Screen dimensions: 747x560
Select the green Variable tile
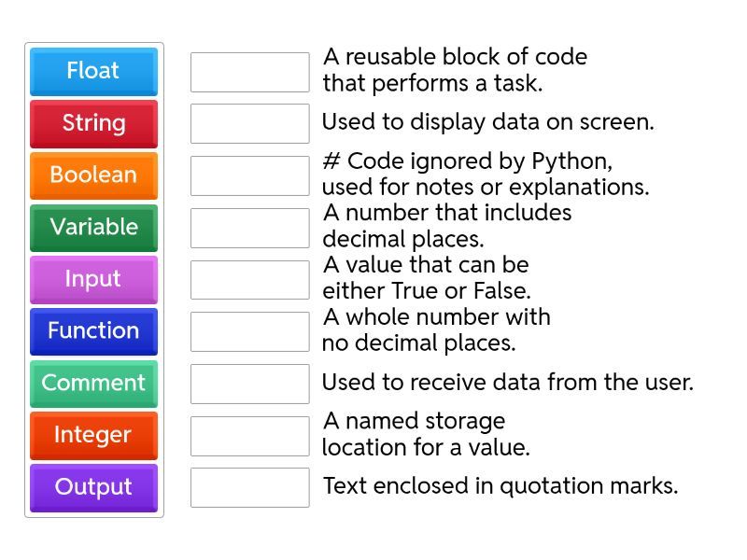[93, 228]
